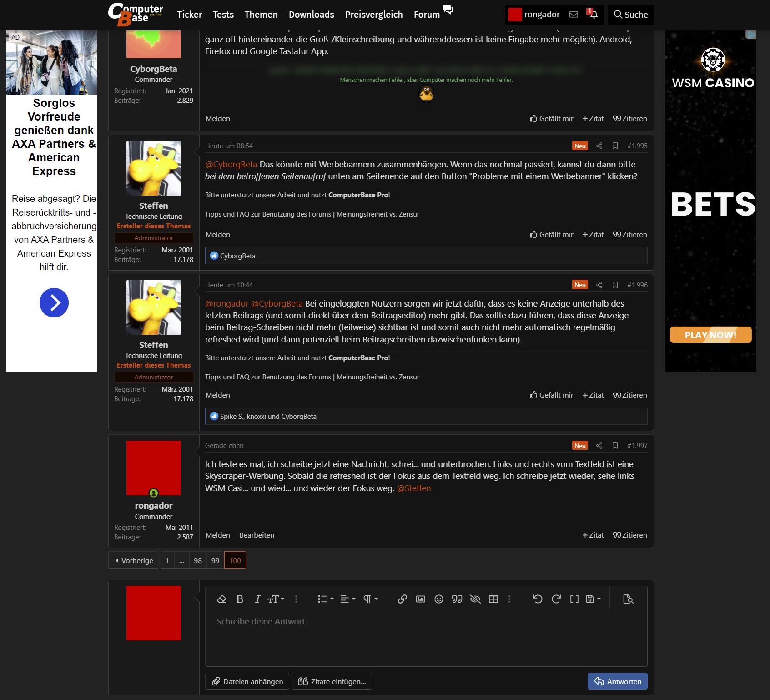
Task: Open the ComputerBase Pro link in post #1.995
Action: pyautogui.click(x=358, y=195)
